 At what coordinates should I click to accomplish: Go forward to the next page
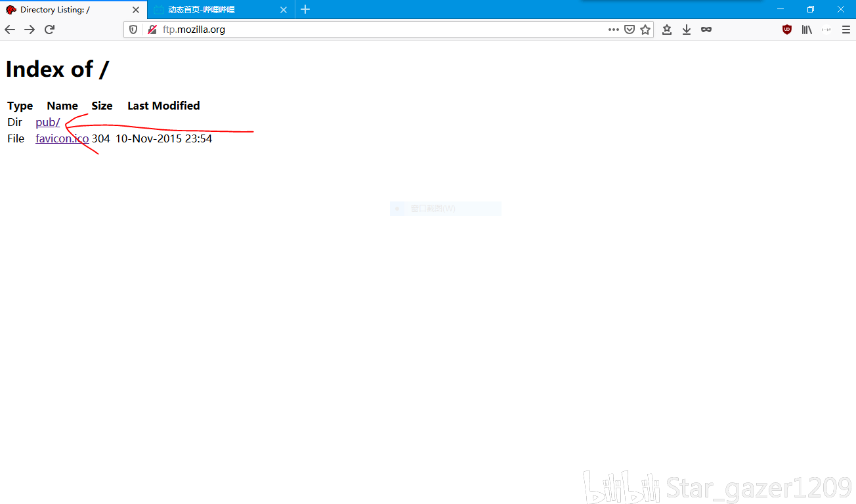point(30,30)
